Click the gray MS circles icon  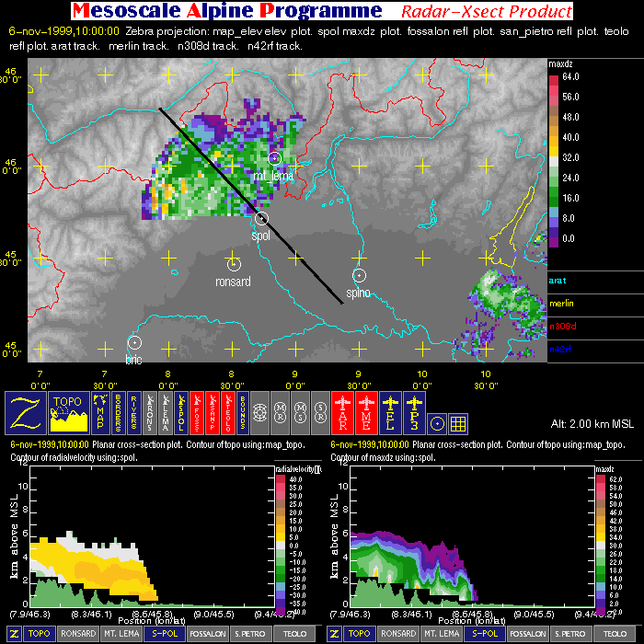(x=300, y=413)
